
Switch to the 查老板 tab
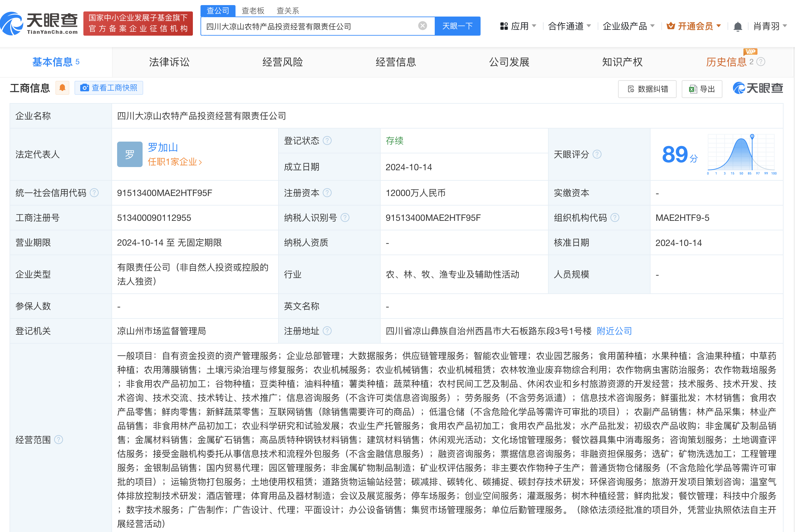253,10
